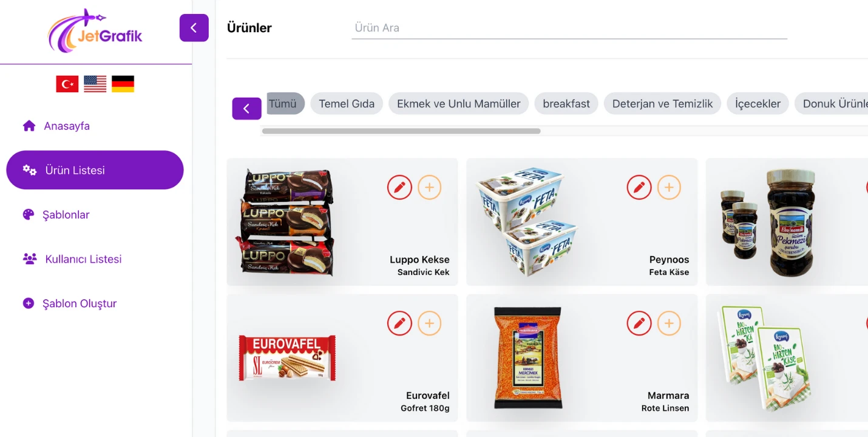
Task: Click the edit pencil on Eurovafel Gofret
Action: pos(399,324)
